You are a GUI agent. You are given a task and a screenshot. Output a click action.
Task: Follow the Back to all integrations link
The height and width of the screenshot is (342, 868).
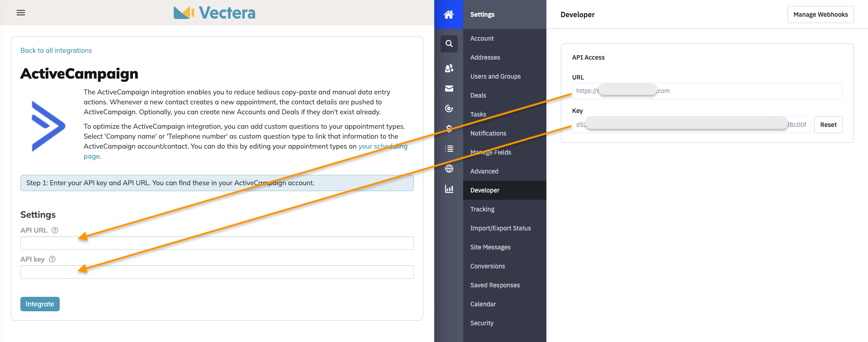[x=56, y=51]
